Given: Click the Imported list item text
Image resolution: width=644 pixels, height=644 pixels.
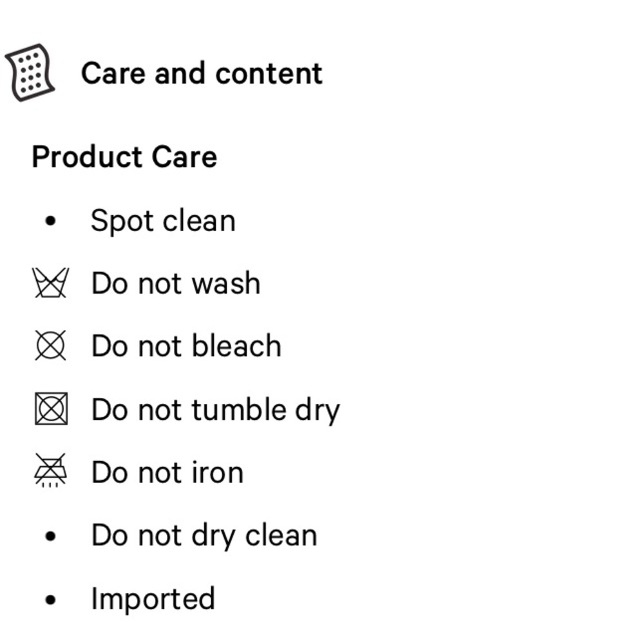Looking at the screenshot, I should coord(153,600).
